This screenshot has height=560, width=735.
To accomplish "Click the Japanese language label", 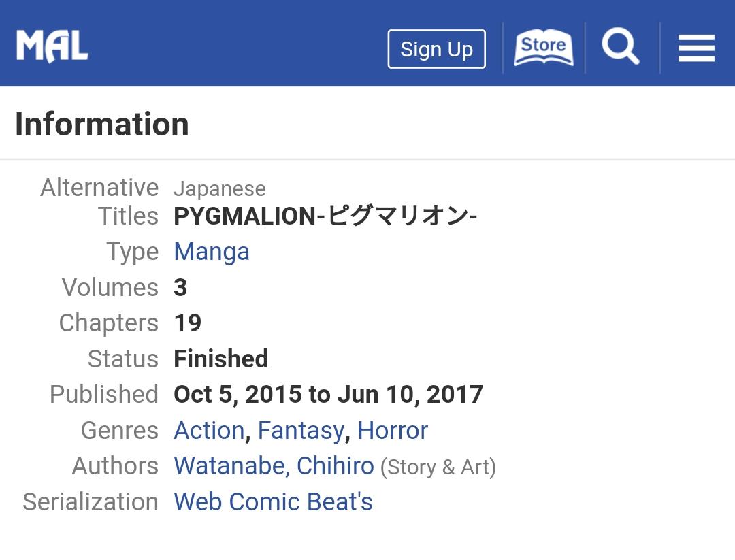I will point(219,189).
